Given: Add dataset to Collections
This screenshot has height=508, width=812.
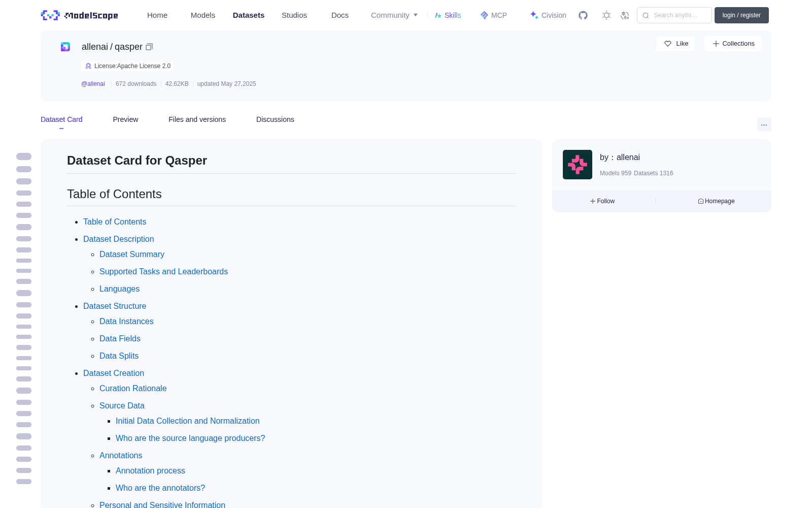Looking at the screenshot, I should pos(733,44).
